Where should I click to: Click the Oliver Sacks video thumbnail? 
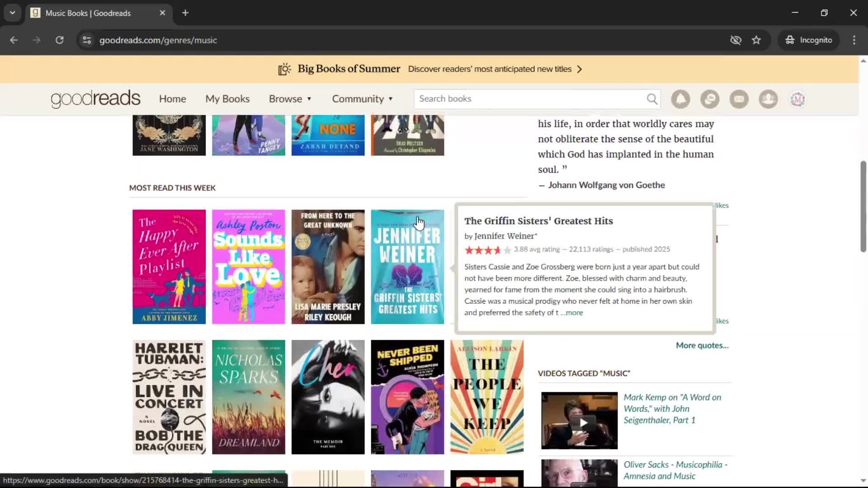point(579,473)
